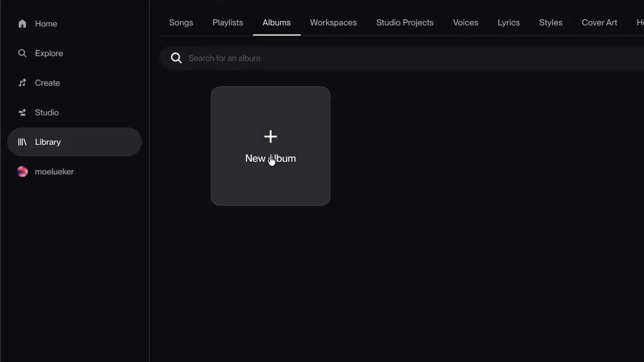Click the plus icon on New Album card
The height and width of the screenshot is (362, 644).
[270, 136]
